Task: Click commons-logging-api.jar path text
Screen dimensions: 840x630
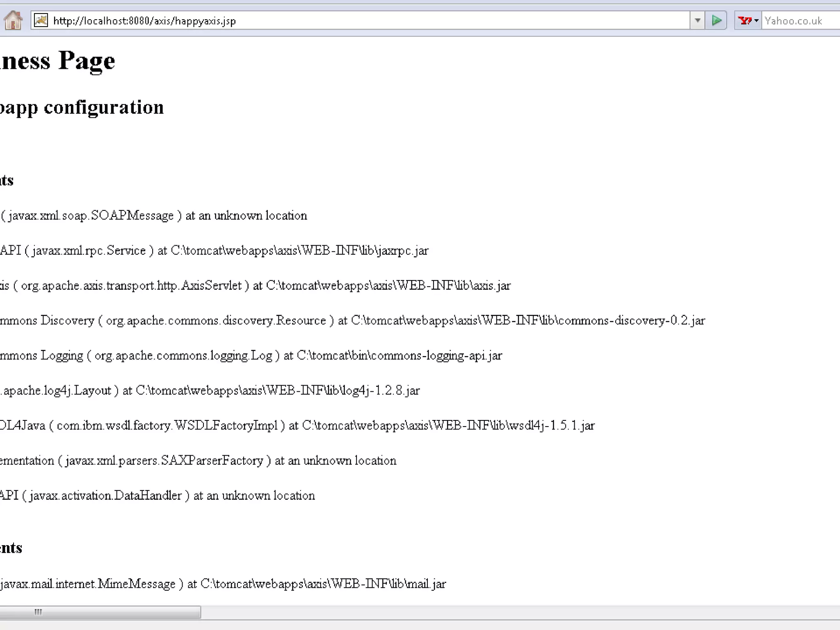Action: 399,355
